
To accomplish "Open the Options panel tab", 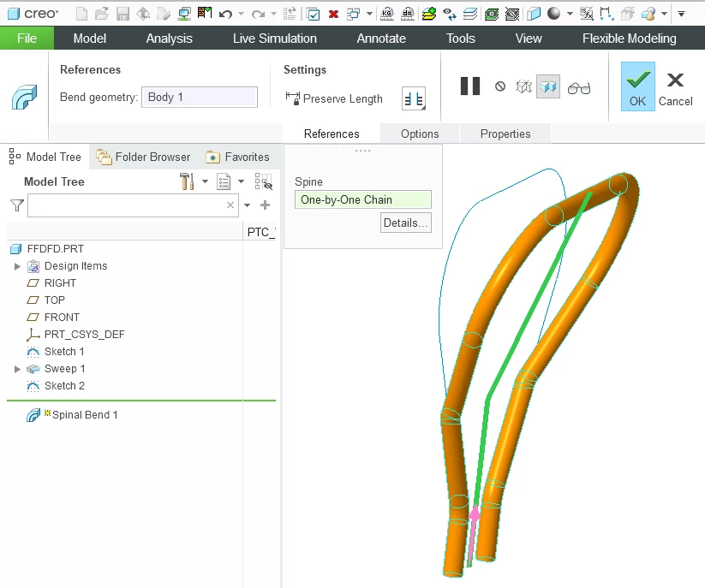I will 420,134.
